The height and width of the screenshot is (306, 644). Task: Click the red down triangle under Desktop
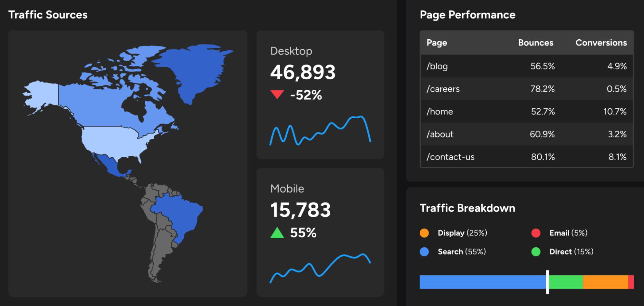277,94
